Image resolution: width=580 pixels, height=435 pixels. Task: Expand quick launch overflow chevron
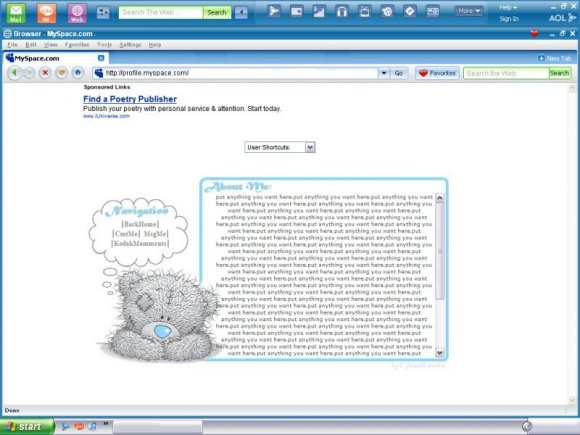point(105,424)
